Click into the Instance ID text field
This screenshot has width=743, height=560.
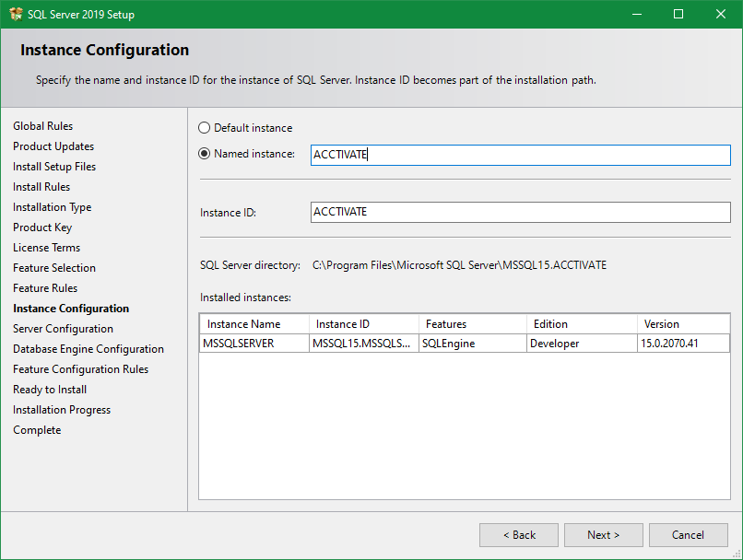click(520, 212)
